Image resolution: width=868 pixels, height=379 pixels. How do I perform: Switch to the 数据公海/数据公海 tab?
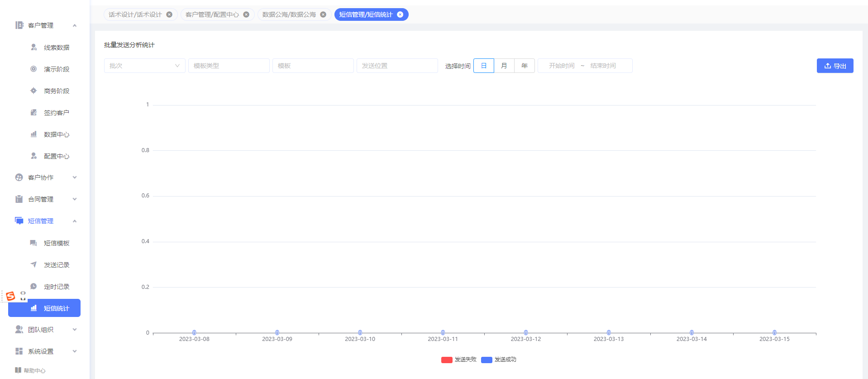(x=289, y=14)
